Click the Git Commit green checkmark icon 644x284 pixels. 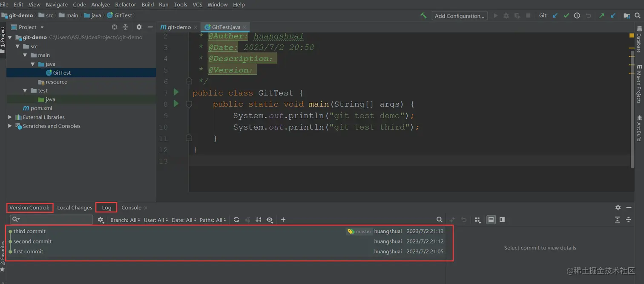(566, 15)
